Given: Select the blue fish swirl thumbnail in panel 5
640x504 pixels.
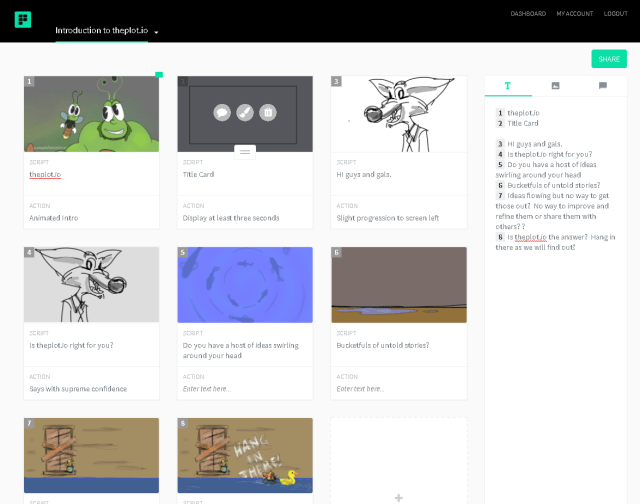Looking at the screenshot, I should [245, 285].
